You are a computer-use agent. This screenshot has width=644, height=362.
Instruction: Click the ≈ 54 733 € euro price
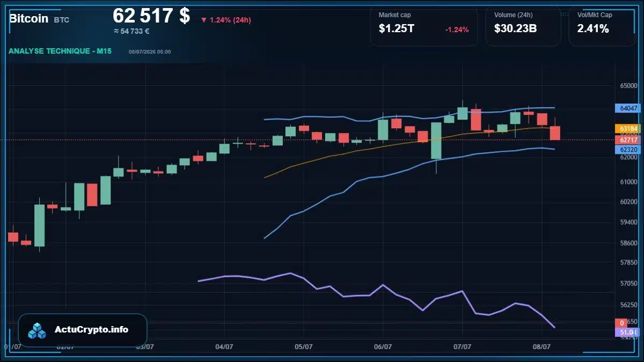131,31
